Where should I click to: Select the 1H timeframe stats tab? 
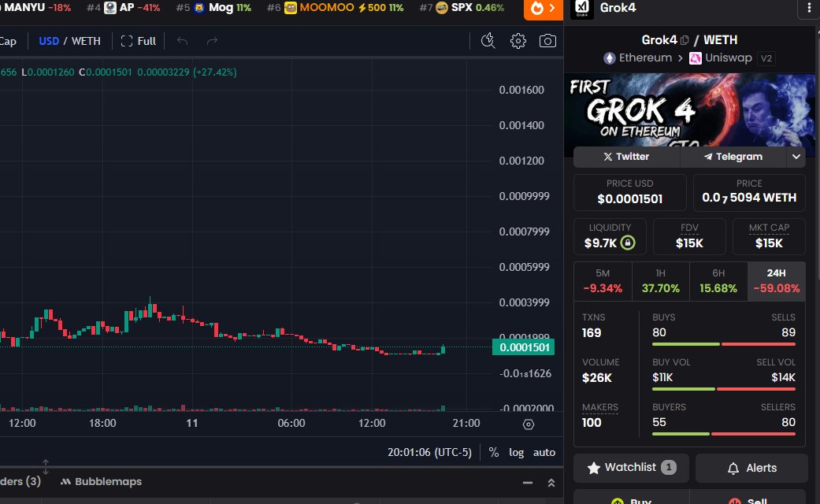[x=661, y=281]
